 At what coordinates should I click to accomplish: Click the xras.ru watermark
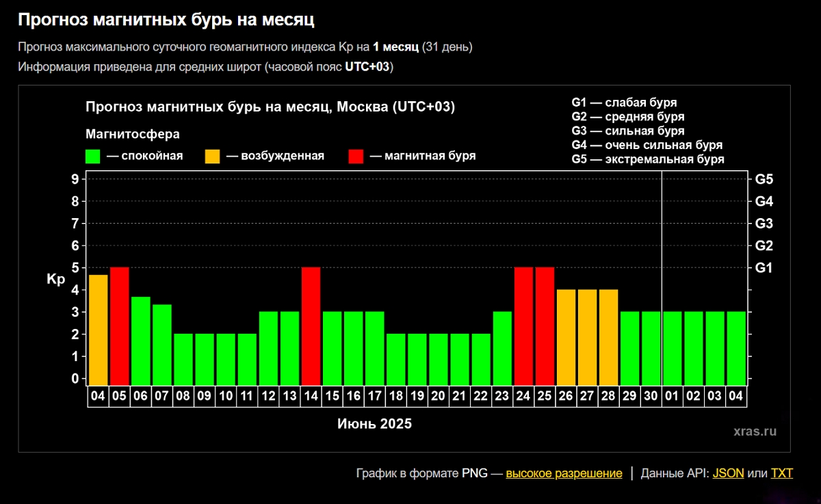(755, 432)
